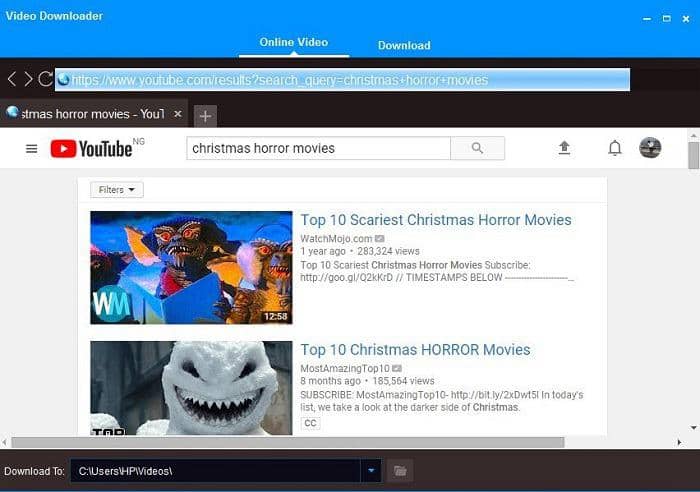Switch to the Download tab
Image resolution: width=700 pixels, height=492 pixels.
[x=404, y=46]
